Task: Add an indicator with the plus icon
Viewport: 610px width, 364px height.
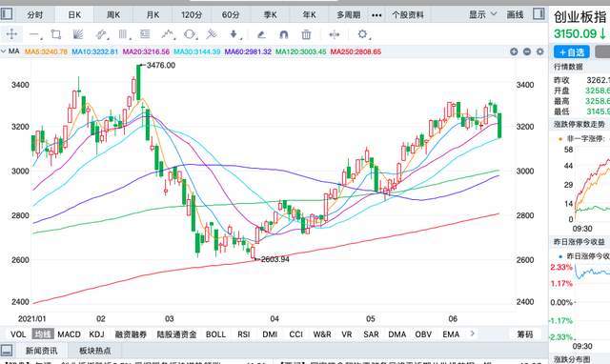Action: click(x=514, y=51)
